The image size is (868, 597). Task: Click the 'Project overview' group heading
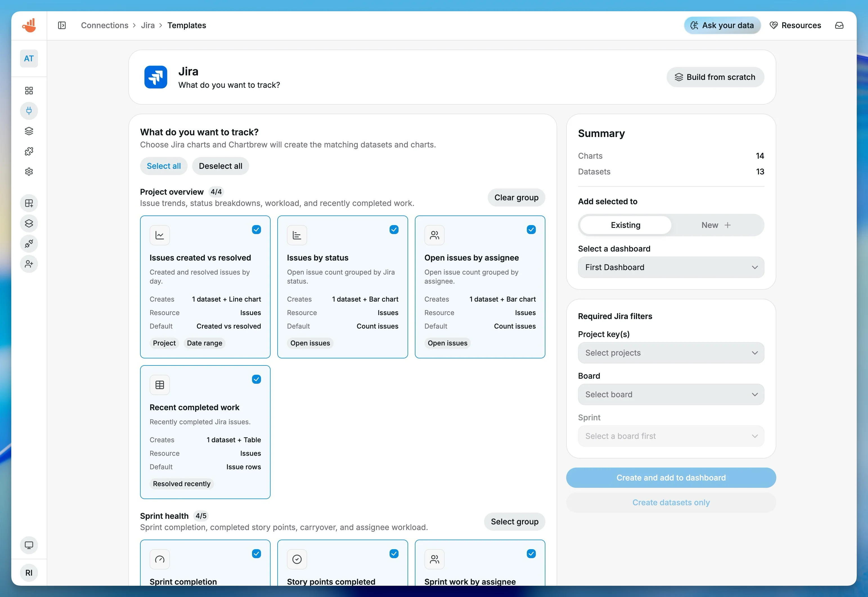point(172,192)
